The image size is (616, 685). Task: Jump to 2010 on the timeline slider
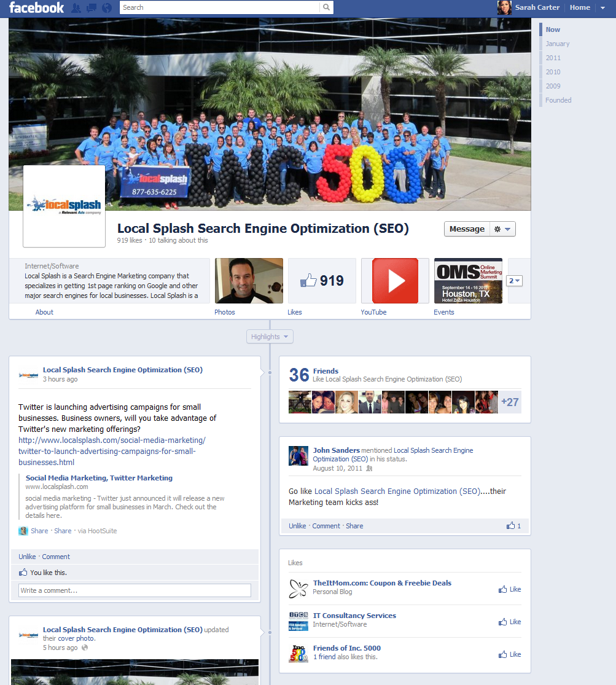coord(553,72)
